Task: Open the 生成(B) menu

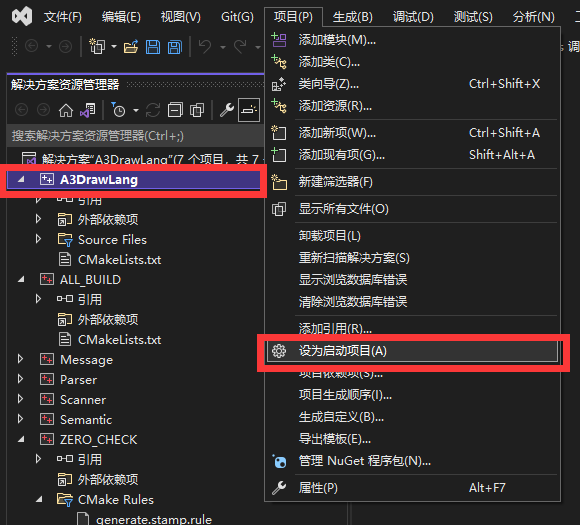Action: (353, 17)
